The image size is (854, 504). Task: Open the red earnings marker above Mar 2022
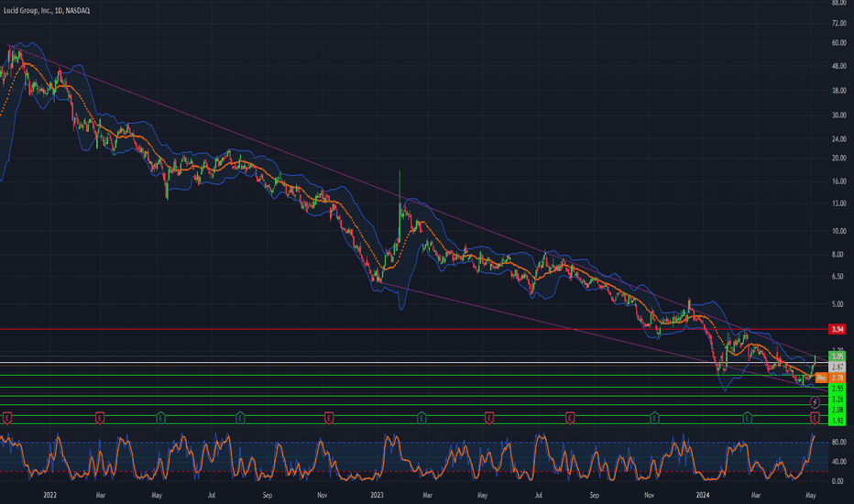(100, 418)
